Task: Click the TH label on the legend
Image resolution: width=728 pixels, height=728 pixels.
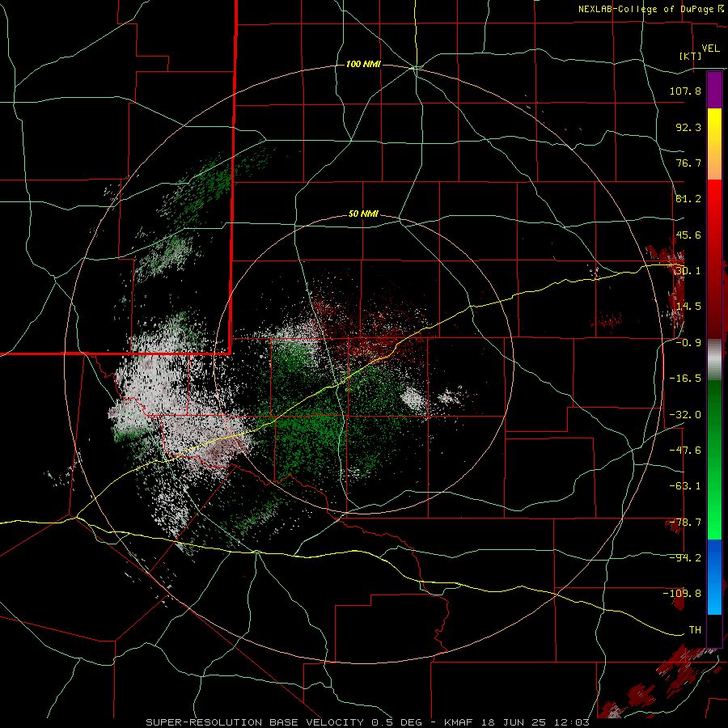Action: [695, 629]
